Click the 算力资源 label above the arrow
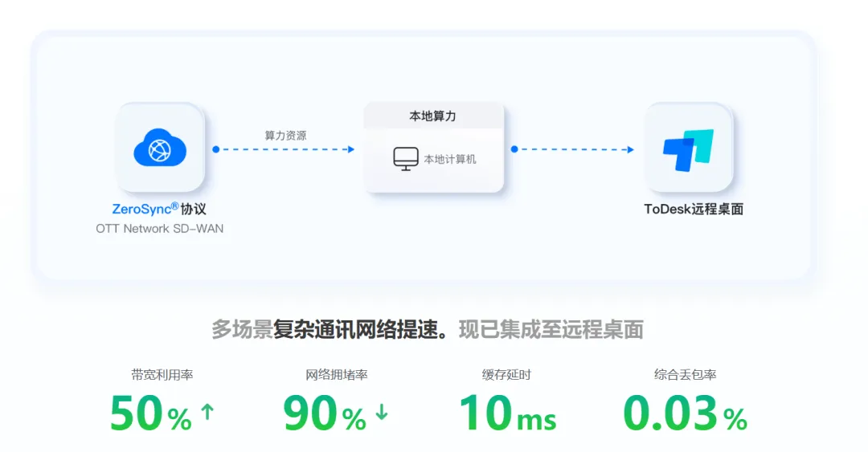Viewport: 868px width, 452px height. tap(285, 136)
